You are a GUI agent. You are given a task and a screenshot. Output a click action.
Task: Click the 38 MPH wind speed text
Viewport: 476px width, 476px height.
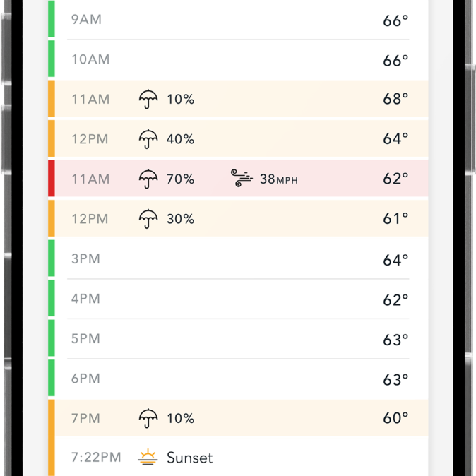point(278,179)
